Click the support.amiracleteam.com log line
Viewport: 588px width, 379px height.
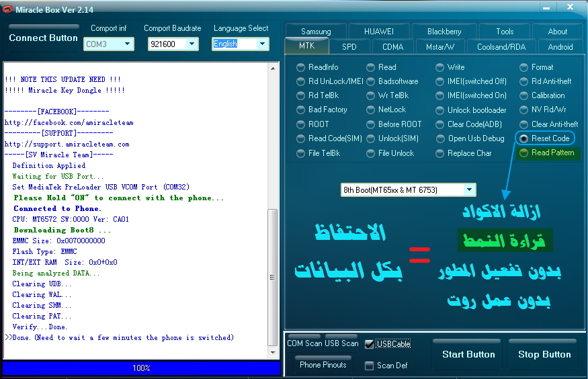click(x=67, y=144)
